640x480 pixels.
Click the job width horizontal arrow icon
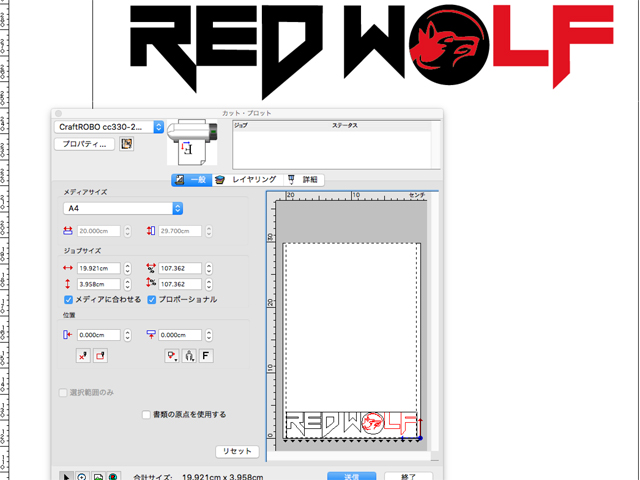[x=68, y=268]
